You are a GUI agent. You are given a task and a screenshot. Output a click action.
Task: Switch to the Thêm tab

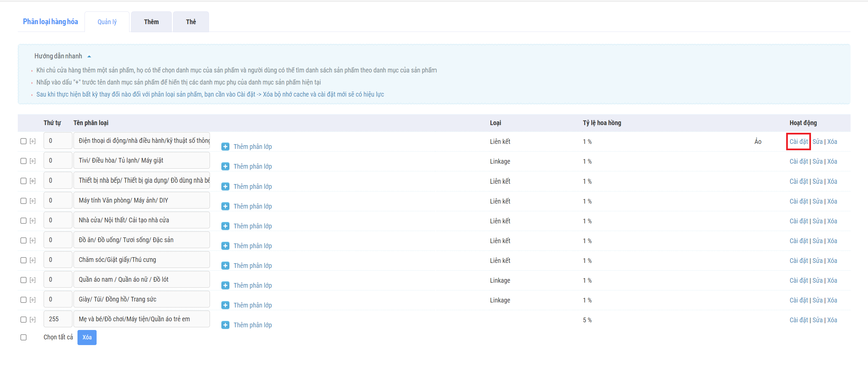pos(151,22)
